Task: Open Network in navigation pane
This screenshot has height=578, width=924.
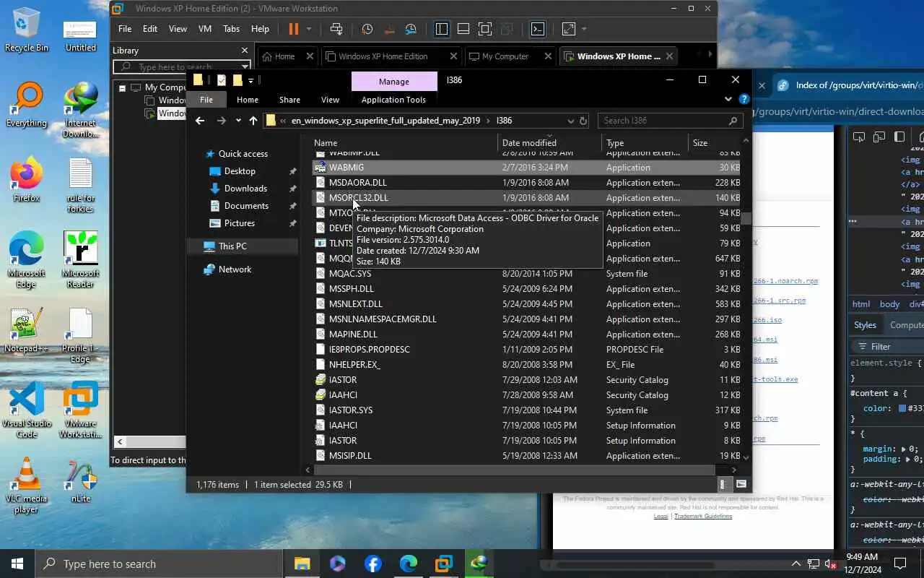Action: (x=235, y=269)
